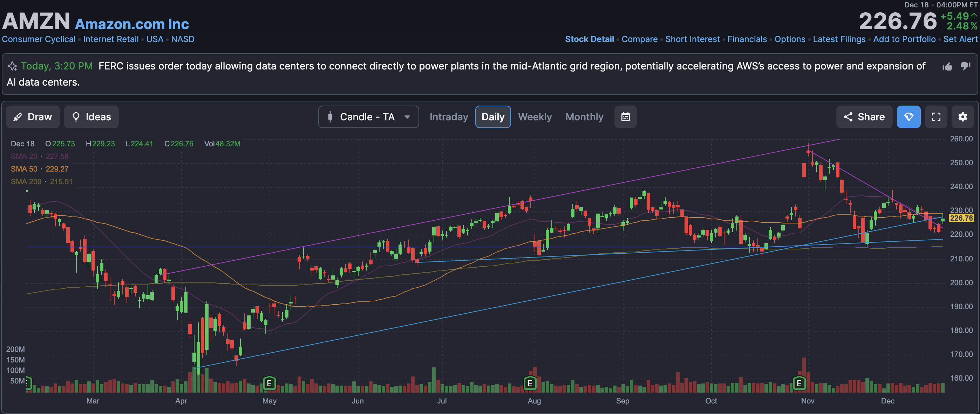This screenshot has width=980, height=414.
Task: Click the thumbs down icon on news
Action: tap(966, 66)
